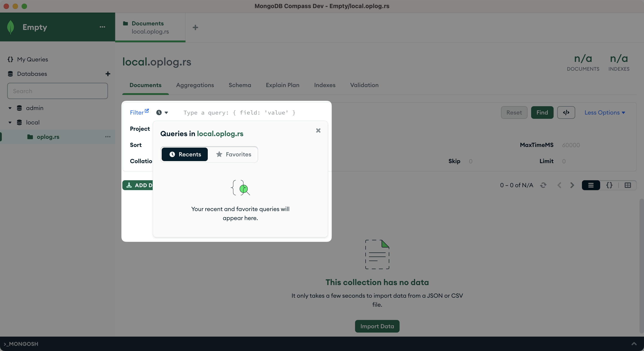Switch to Favorites queries tab

point(233,154)
